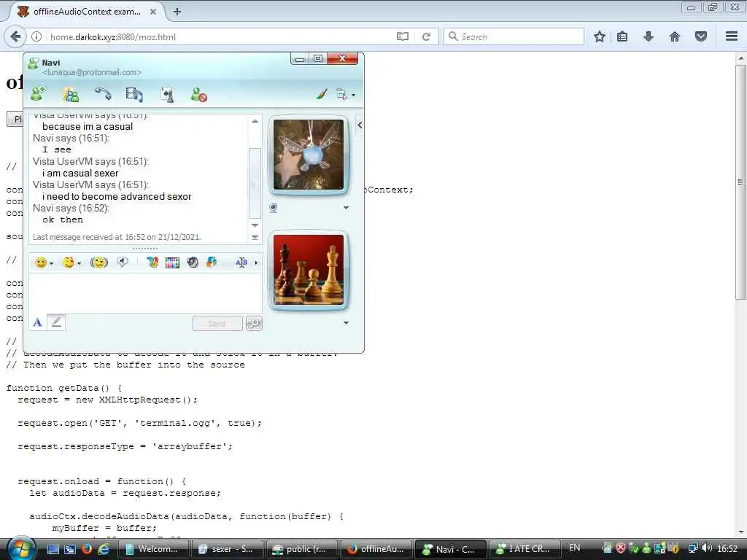
Task: Select the offlineAudioContext example tab
Action: [86, 12]
